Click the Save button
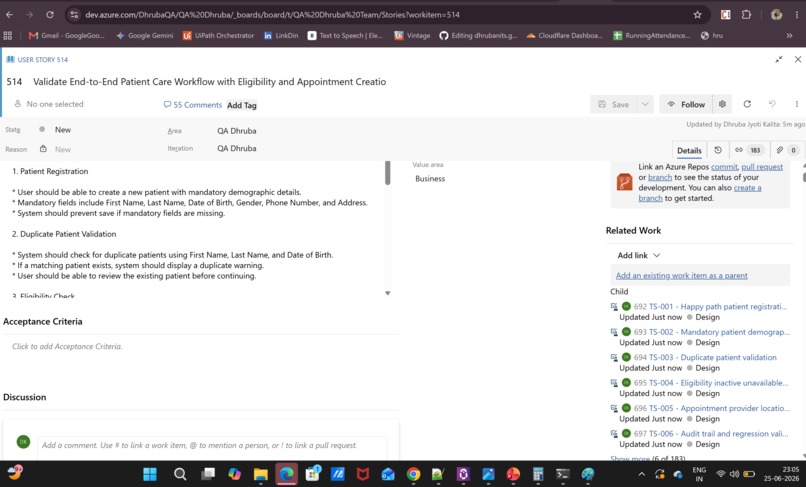The image size is (806, 487). pyautogui.click(x=613, y=104)
